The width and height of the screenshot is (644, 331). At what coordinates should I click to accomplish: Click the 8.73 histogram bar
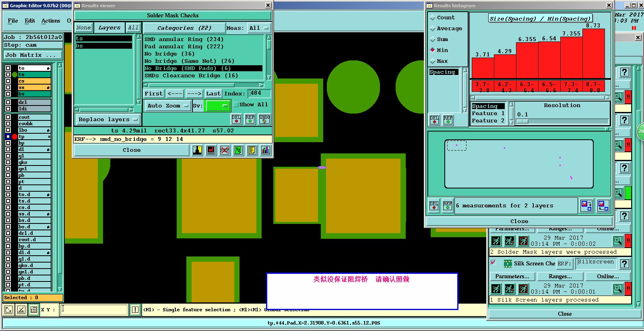(594, 54)
